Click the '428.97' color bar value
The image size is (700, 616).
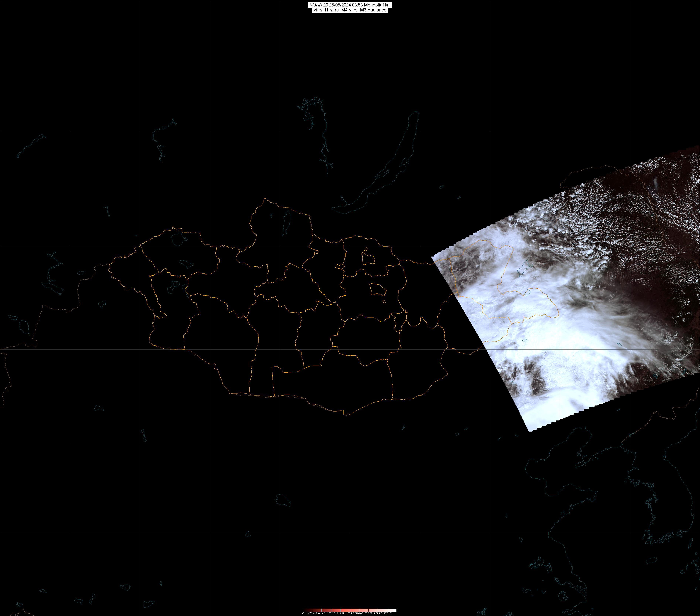350,614
